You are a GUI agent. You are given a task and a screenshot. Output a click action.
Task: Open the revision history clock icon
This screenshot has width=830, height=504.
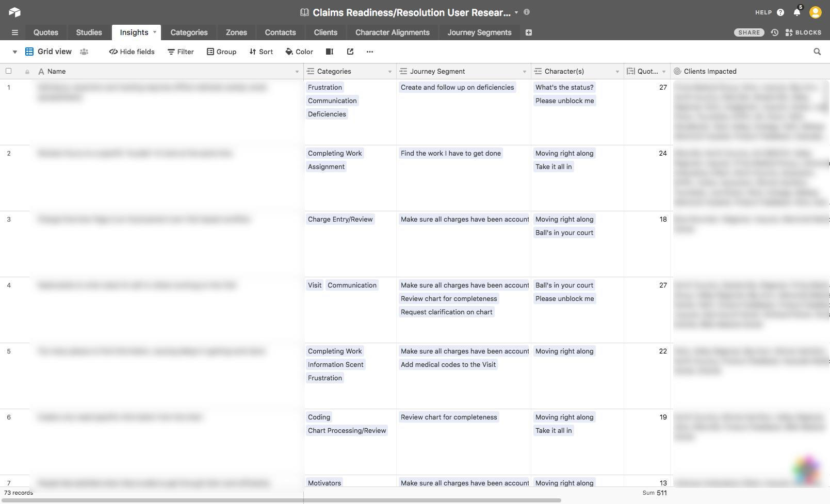tap(775, 32)
